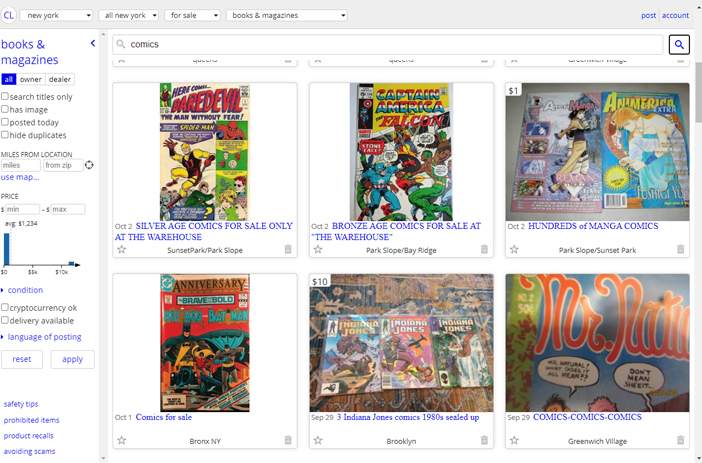Hide the Indiana Jones comics listing

click(x=484, y=440)
